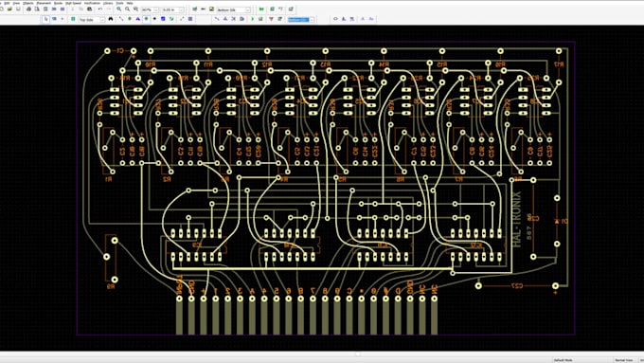Expand the Top Side dropdown
The height and width of the screenshot is (363, 644).
[102, 19]
